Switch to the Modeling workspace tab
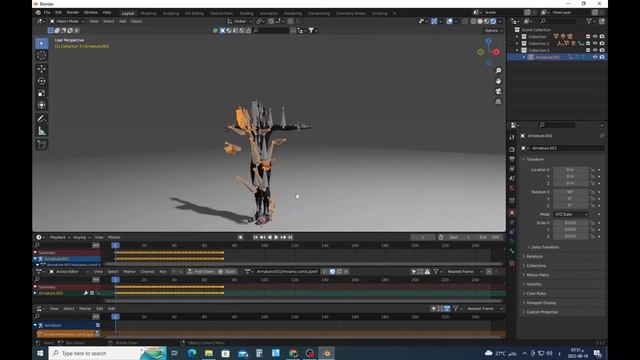Viewport: 640px width, 360px height. pyautogui.click(x=148, y=13)
